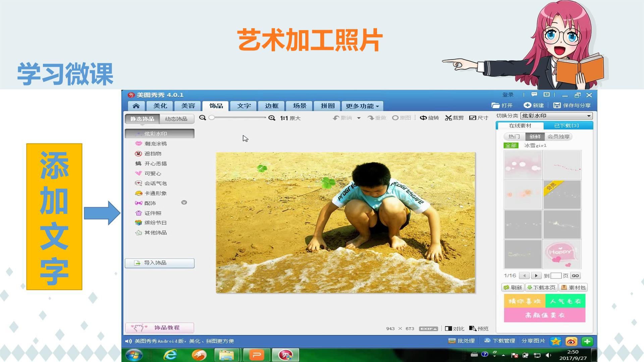This screenshot has width=644, height=362.
Task: Expand the 配饰 category arrow
Action: (184, 202)
